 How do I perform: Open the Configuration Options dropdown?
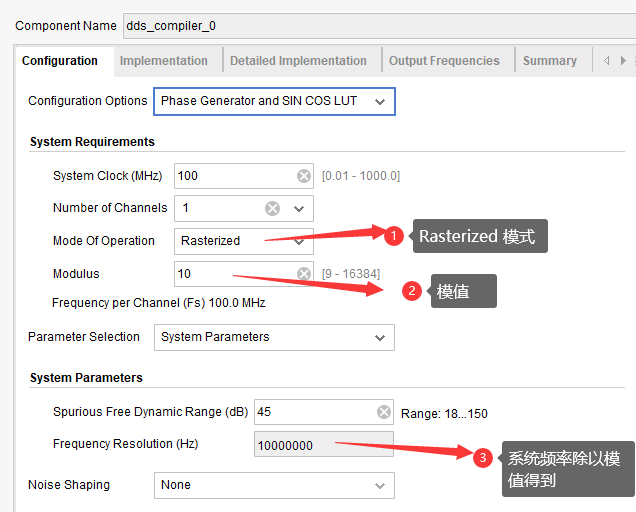click(274, 101)
